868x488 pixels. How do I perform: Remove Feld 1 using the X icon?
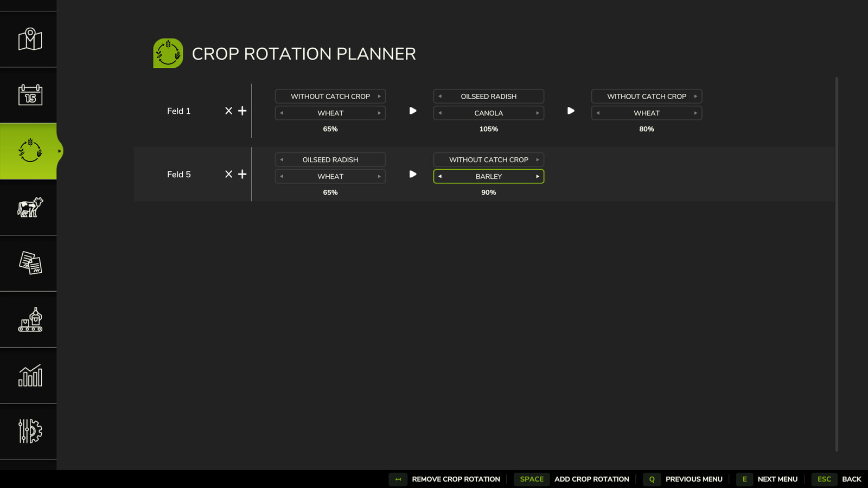228,111
